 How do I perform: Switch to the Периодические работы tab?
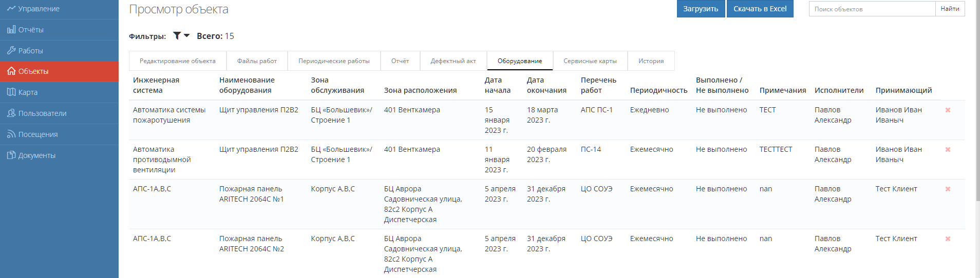pyautogui.click(x=334, y=61)
